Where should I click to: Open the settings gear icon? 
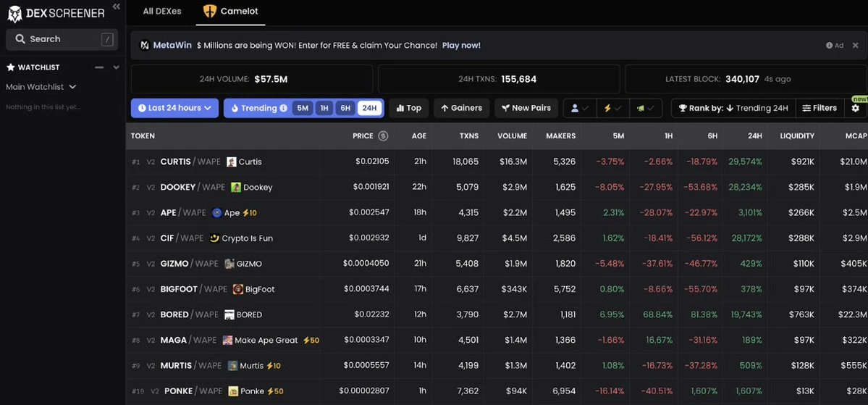855,109
